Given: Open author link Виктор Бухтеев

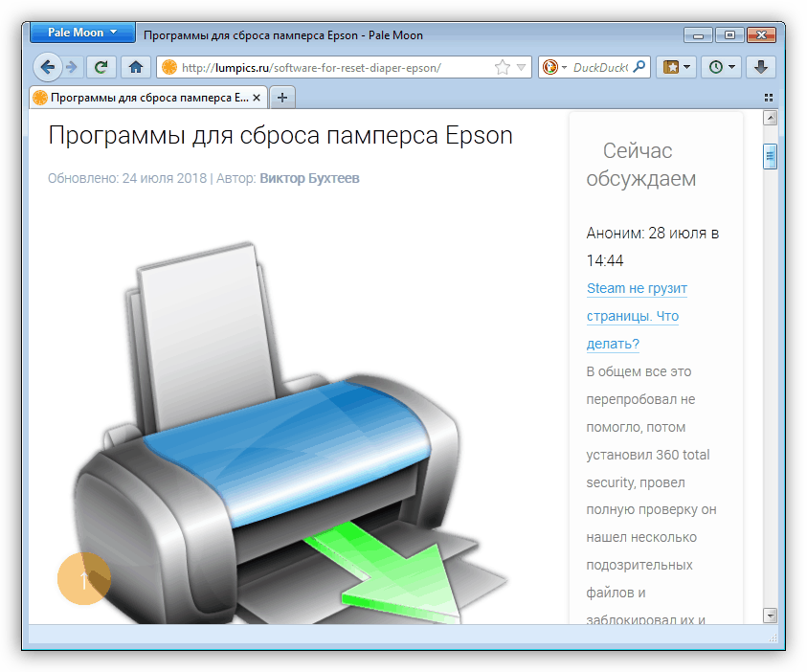Looking at the screenshot, I should click(x=309, y=178).
